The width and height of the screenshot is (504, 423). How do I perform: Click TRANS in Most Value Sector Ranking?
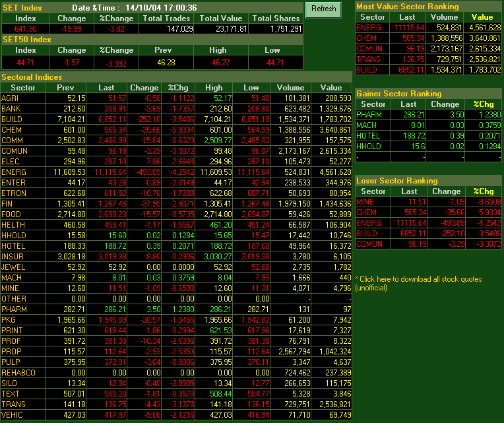[x=368, y=59]
